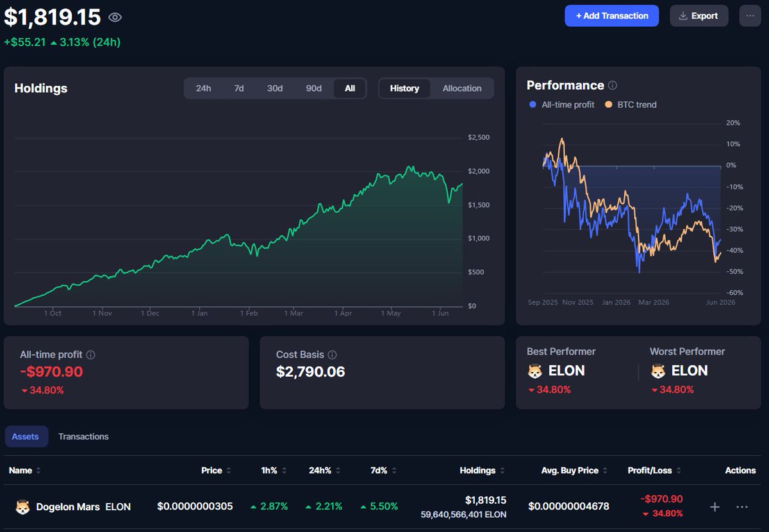The height and width of the screenshot is (532, 769).
Task: Open Cost Basis info icon
Action: 332,354
